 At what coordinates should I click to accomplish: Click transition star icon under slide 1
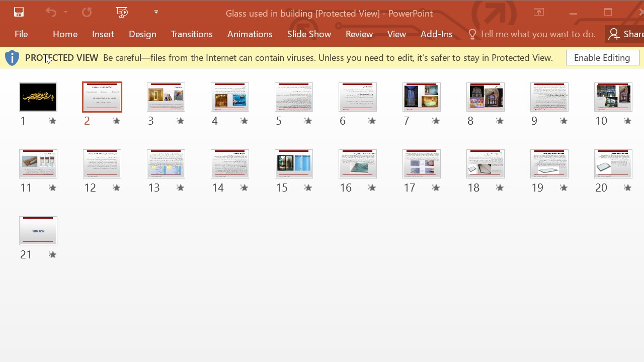click(52, 121)
